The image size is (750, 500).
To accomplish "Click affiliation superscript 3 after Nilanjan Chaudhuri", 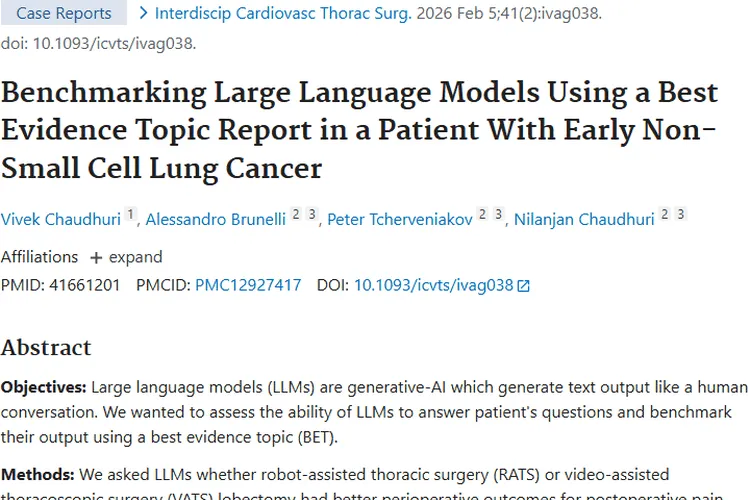I will pyautogui.click(x=681, y=215).
